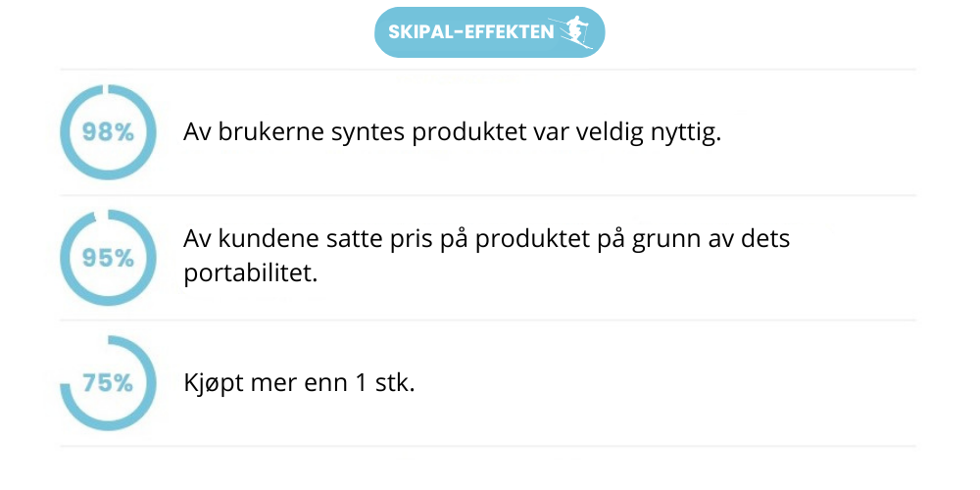Click the "Kjøpt mer enn 1 stk." text
The width and height of the screenshot is (980, 490).
tap(299, 383)
